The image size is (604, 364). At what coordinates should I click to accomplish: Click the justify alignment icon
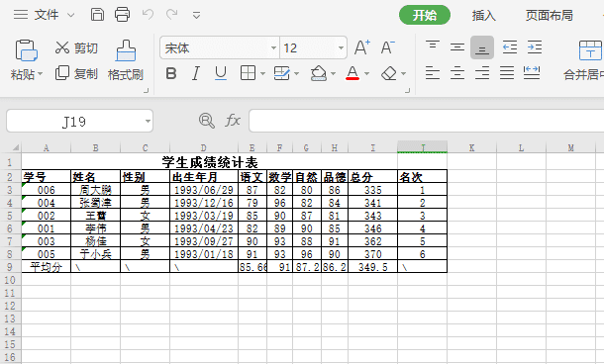pos(507,73)
